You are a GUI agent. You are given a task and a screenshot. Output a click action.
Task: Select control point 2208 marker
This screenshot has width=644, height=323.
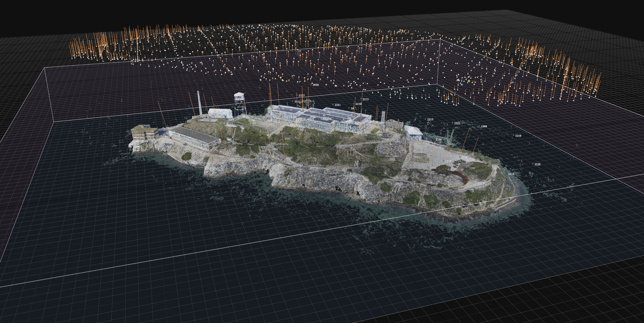(x=479, y=126)
